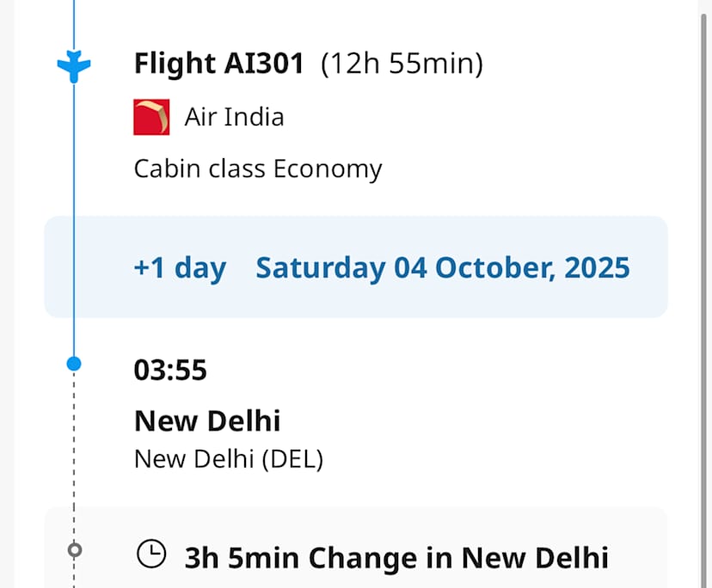Click the bold New Delhi city name
The width and height of the screenshot is (712, 588).
(207, 420)
